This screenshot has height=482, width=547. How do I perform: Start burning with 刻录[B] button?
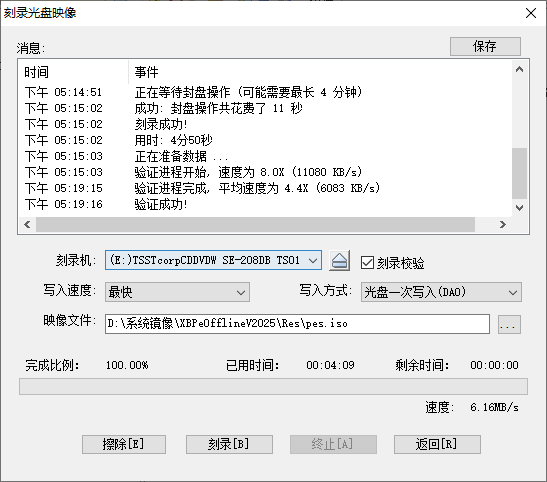click(229, 444)
